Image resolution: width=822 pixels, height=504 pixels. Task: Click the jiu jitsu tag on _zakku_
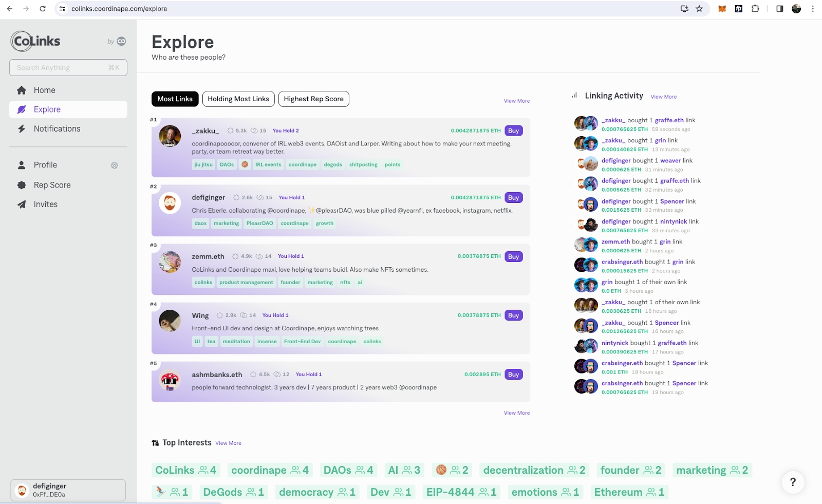point(203,165)
